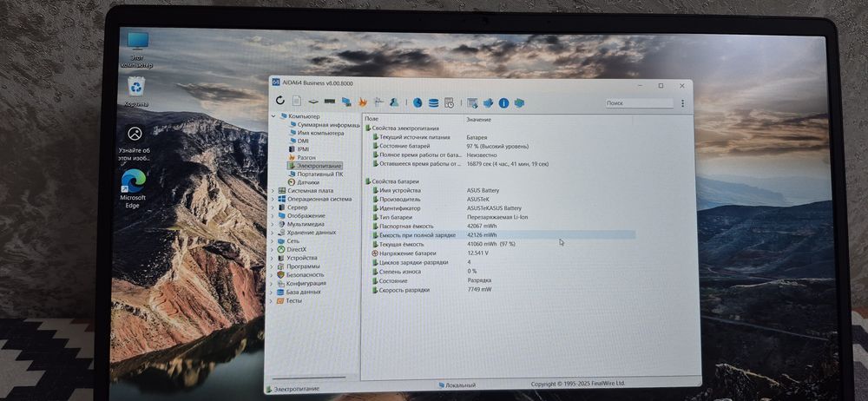
Task: Expand the Устройства node arrow
Action: tap(271, 258)
